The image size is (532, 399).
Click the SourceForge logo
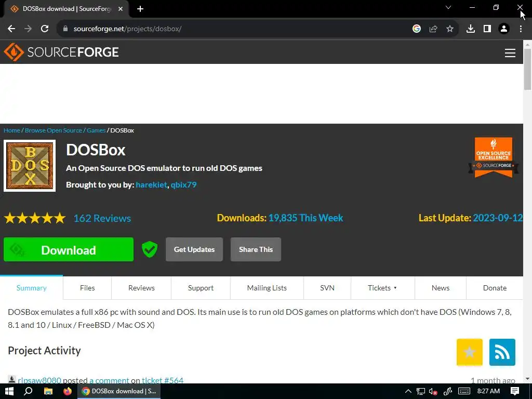pos(61,52)
